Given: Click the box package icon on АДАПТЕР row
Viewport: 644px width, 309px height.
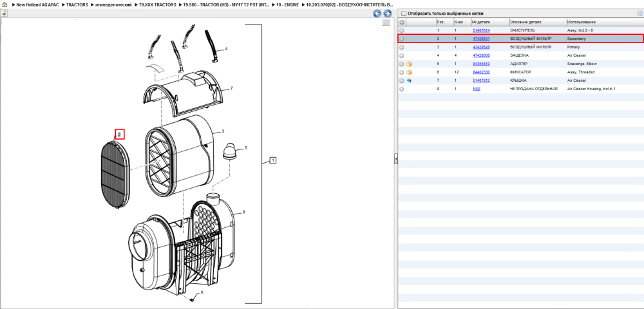Looking at the screenshot, I should pos(409,64).
